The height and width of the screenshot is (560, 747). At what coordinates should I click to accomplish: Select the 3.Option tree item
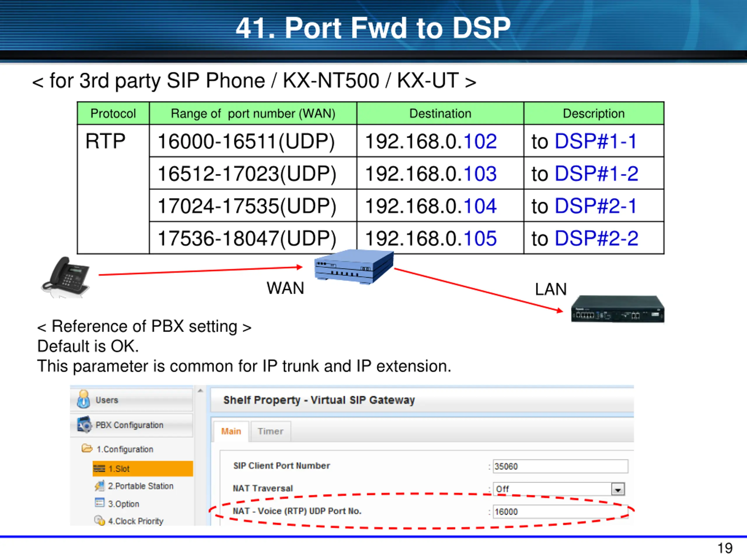124,504
